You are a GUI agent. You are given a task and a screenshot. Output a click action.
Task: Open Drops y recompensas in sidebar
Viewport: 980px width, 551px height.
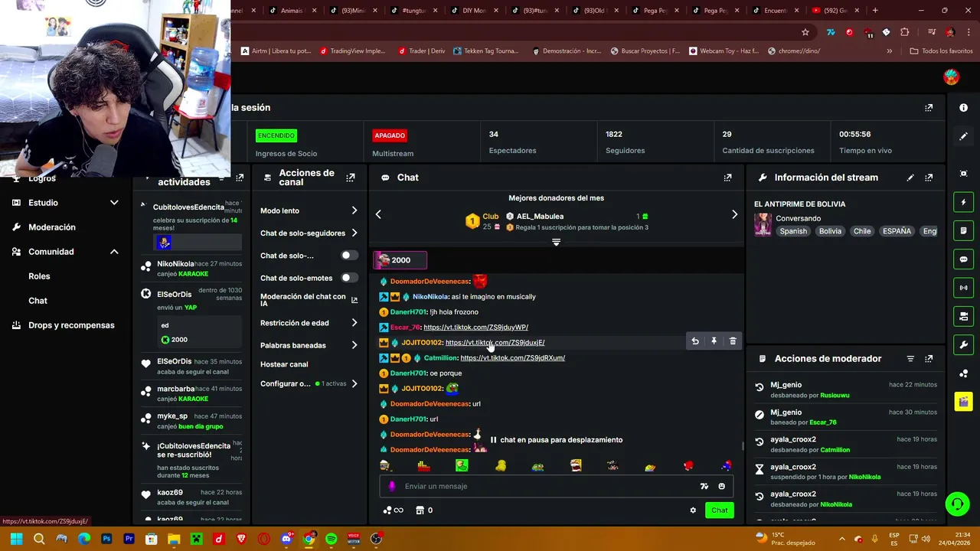(x=71, y=325)
